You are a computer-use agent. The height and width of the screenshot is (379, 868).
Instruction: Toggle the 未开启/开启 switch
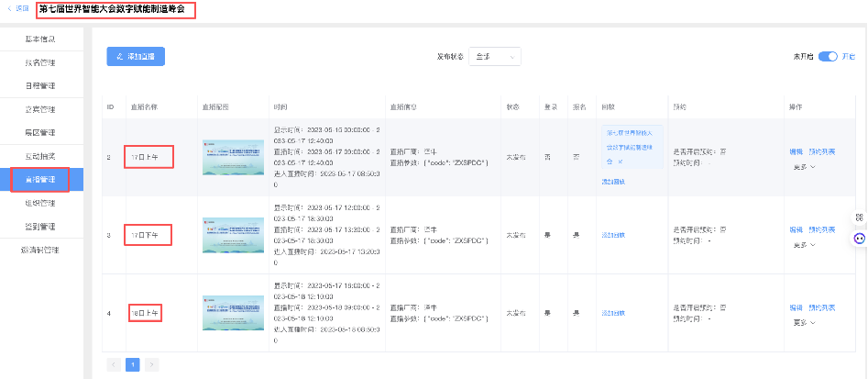[828, 57]
